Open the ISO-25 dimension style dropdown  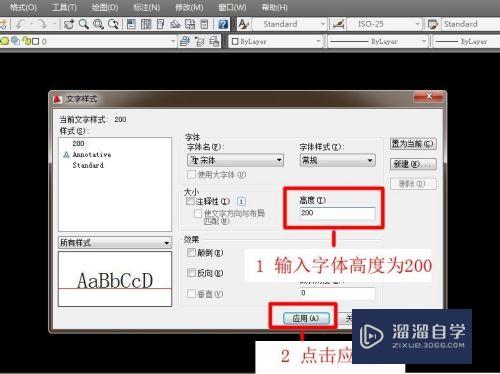385,24
